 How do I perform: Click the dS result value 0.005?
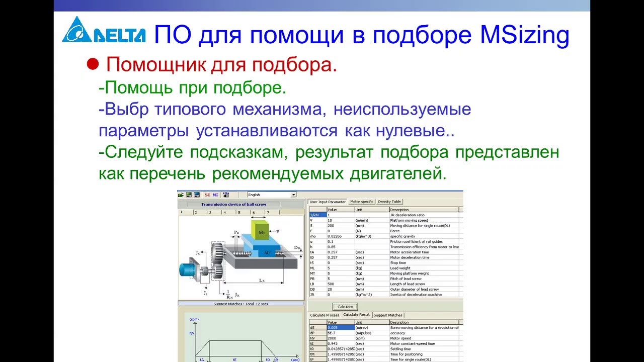pyautogui.click(x=341, y=327)
